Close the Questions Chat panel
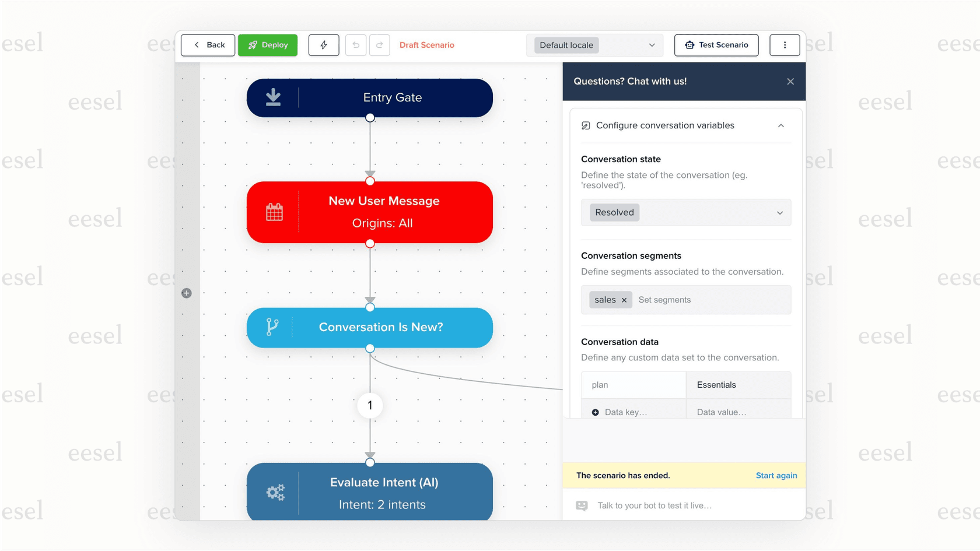The height and width of the screenshot is (551, 980). (790, 81)
